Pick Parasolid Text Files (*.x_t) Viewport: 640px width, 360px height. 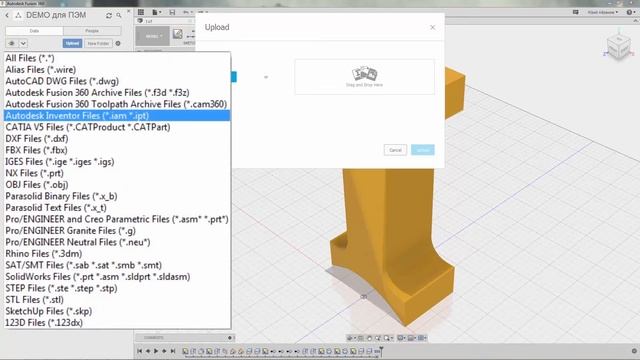click(117, 207)
